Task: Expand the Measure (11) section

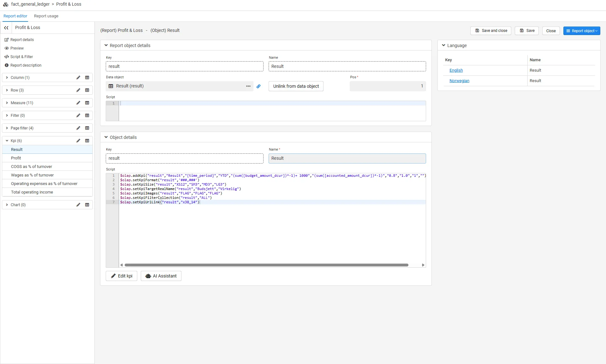Action: pos(7,103)
